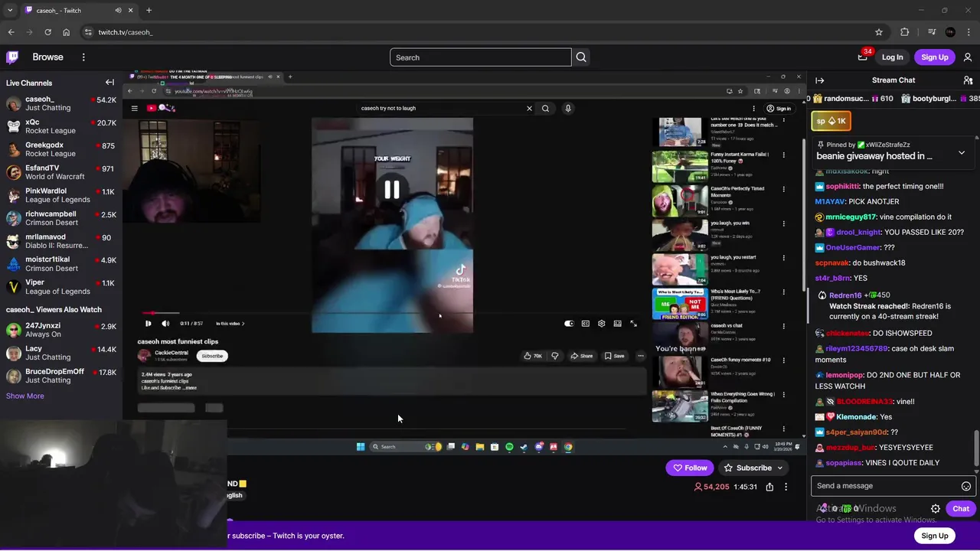Viewport: 980px width, 551px height.
Task: Expand the pinned beanie giveaway message
Action: 962,152
